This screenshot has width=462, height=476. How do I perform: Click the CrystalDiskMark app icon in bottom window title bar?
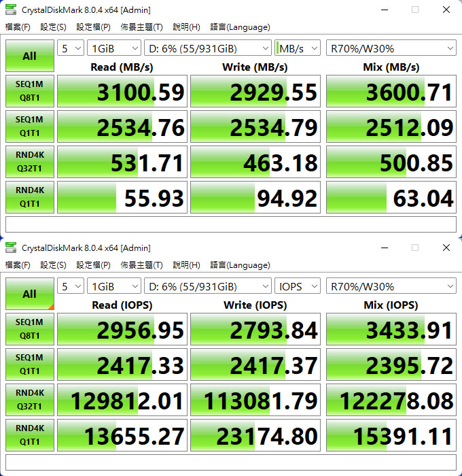pyautogui.click(x=11, y=248)
